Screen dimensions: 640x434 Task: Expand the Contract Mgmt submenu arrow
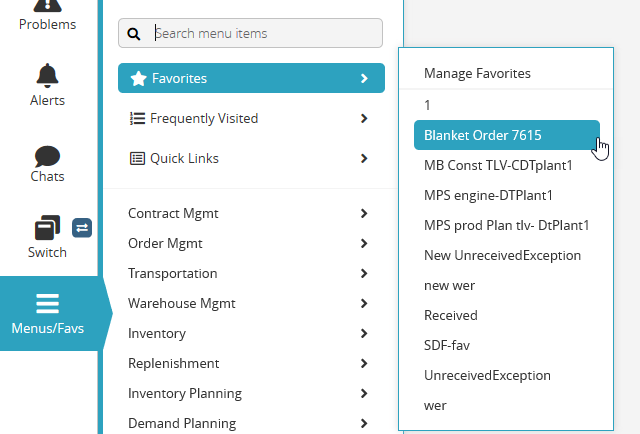(x=364, y=213)
